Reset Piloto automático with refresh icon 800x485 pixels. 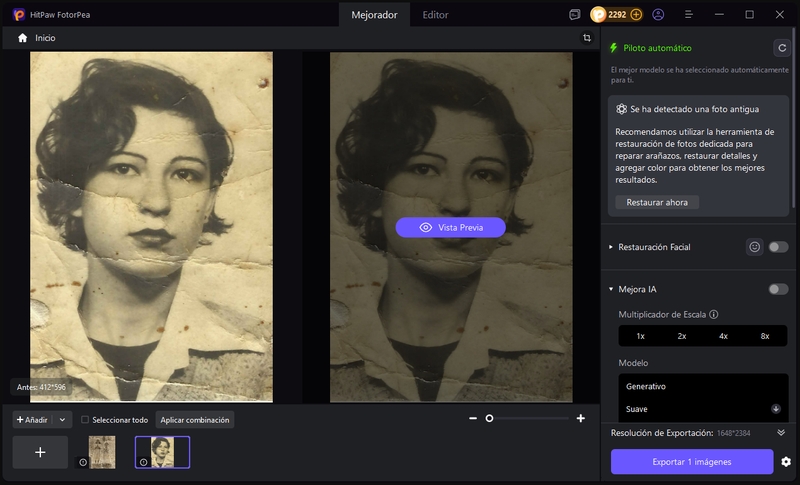point(782,48)
